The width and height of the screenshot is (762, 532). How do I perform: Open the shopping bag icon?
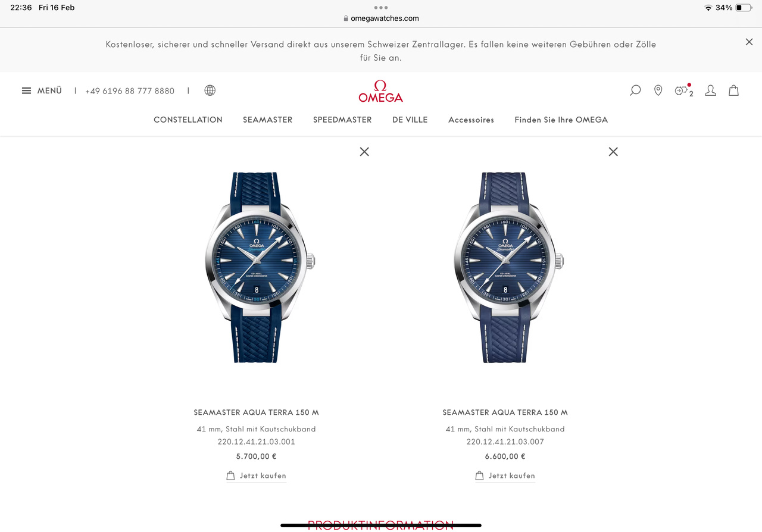[x=733, y=90]
